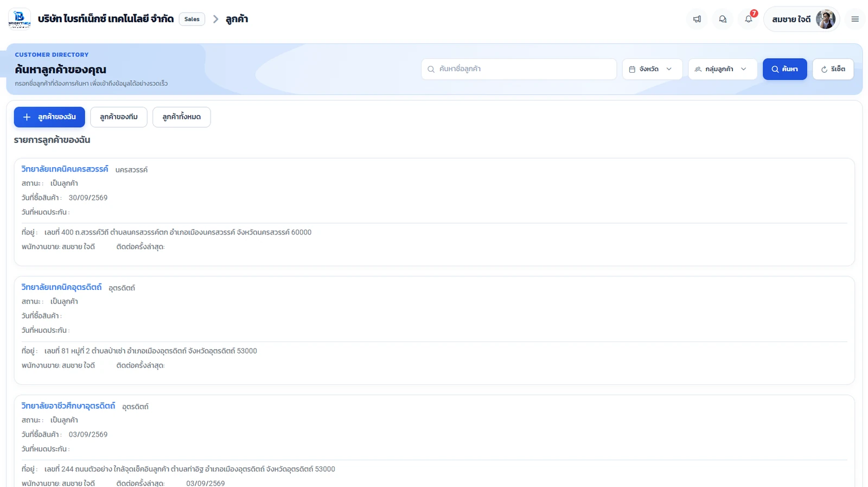Click the blue ค้นหา search button
Image resolution: width=868 pixels, height=487 pixels.
pos(784,69)
